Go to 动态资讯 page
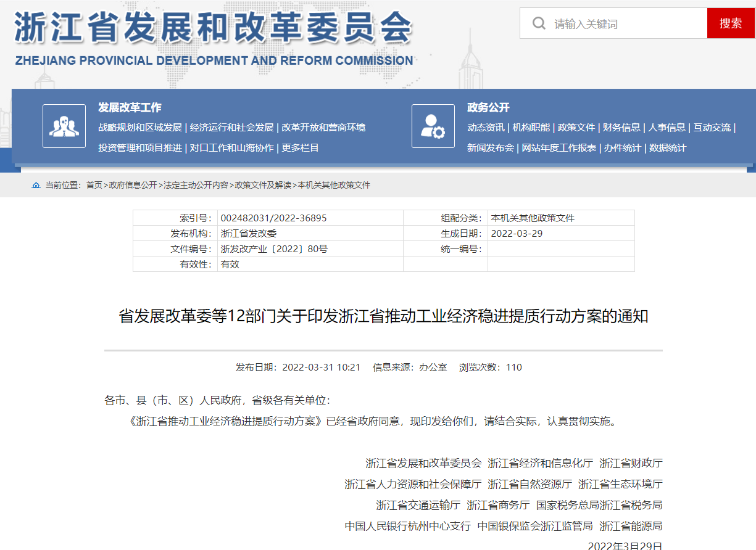 click(x=486, y=128)
